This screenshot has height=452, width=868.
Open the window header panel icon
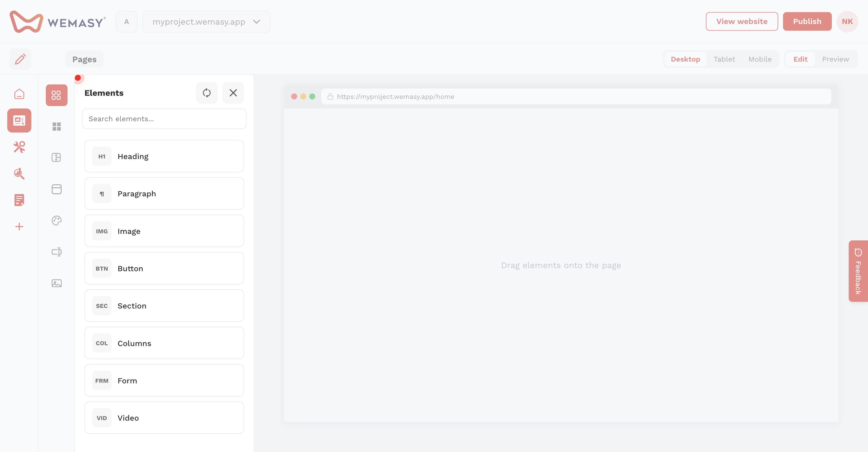click(57, 189)
